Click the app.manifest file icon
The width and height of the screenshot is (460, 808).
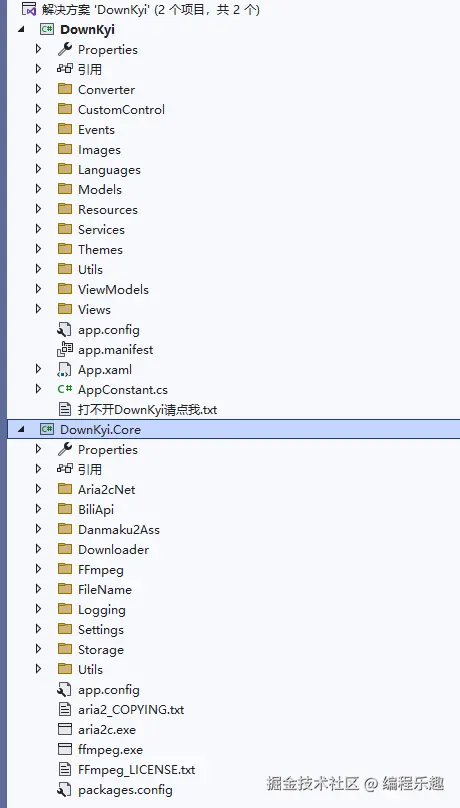(x=64, y=349)
